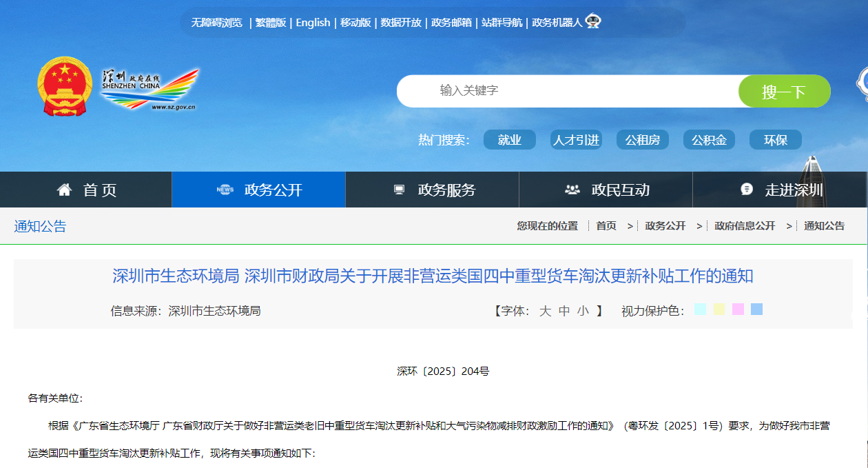
Task: Go to 政府信息公开 in the breadcrumb
Action: tap(745, 226)
